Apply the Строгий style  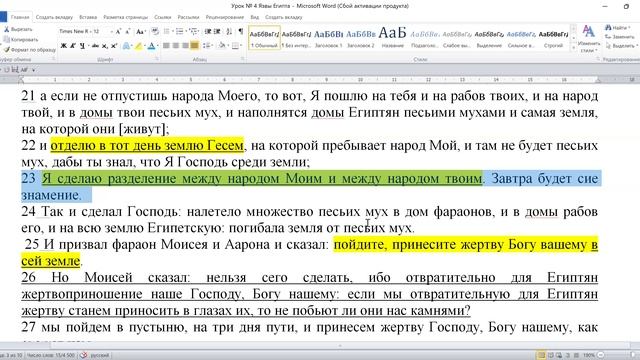(553, 38)
